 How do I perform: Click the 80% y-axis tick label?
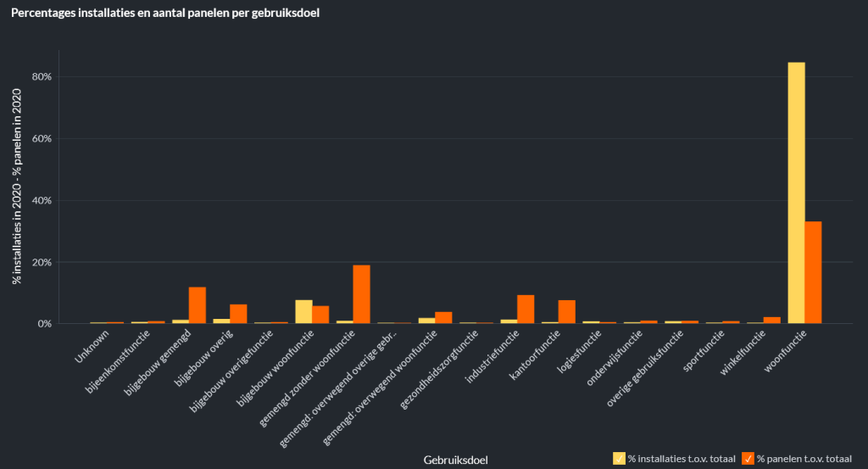pyautogui.click(x=42, y=77)
